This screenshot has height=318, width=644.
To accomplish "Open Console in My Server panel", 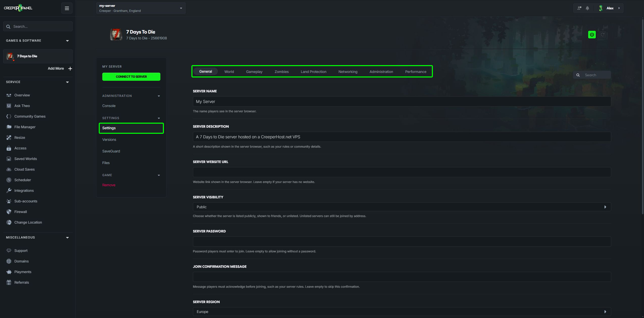I will click(109, 106).
